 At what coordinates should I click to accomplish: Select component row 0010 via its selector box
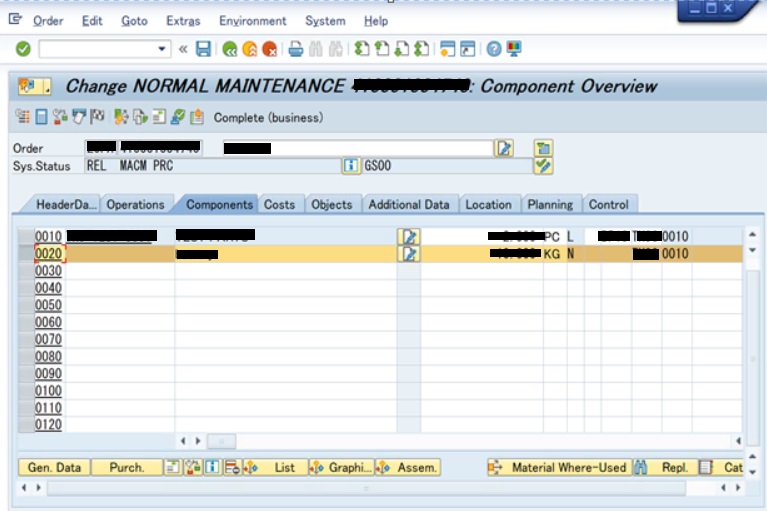26,237
